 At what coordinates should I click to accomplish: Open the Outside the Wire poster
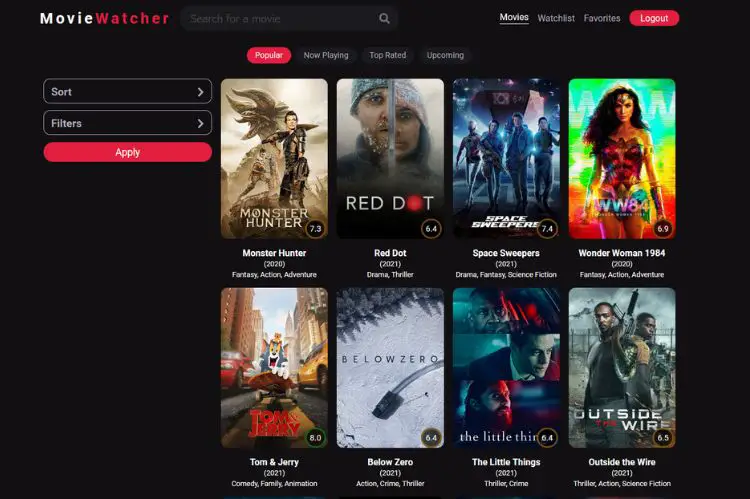[x=622, y=367]
